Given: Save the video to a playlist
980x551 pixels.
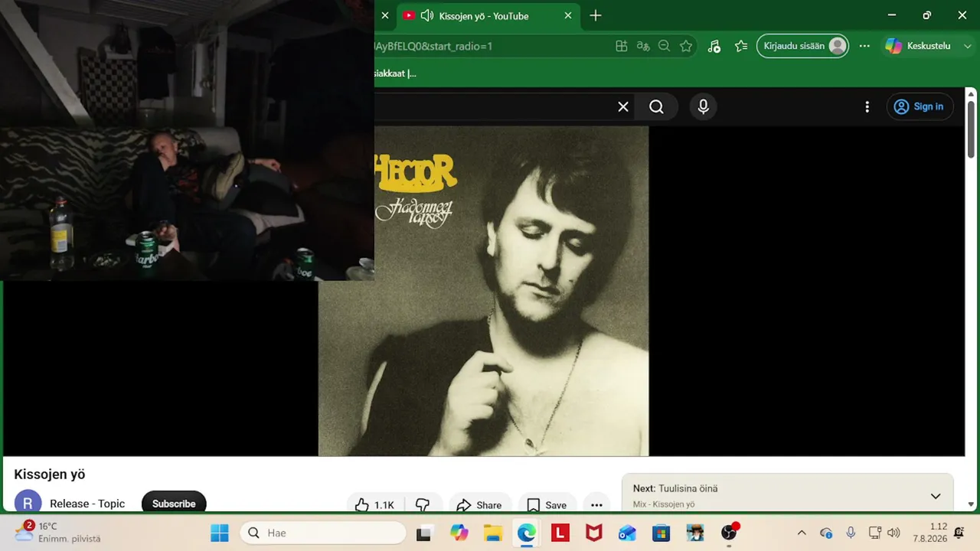Looking at the screenshot, I should click(547, 504).
